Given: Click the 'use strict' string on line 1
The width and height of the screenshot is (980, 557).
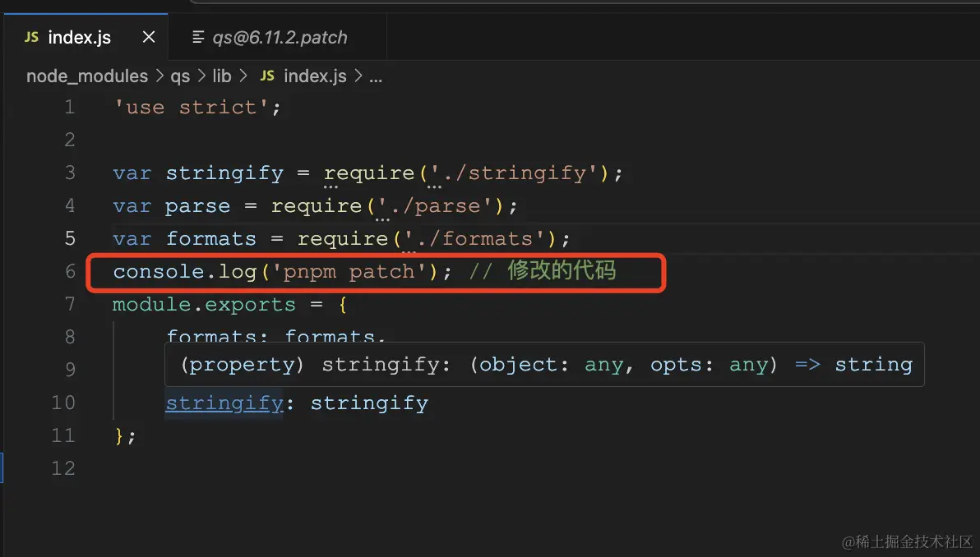Looking at the screenshot, I should pyautogui.click(x=191, y=108).
